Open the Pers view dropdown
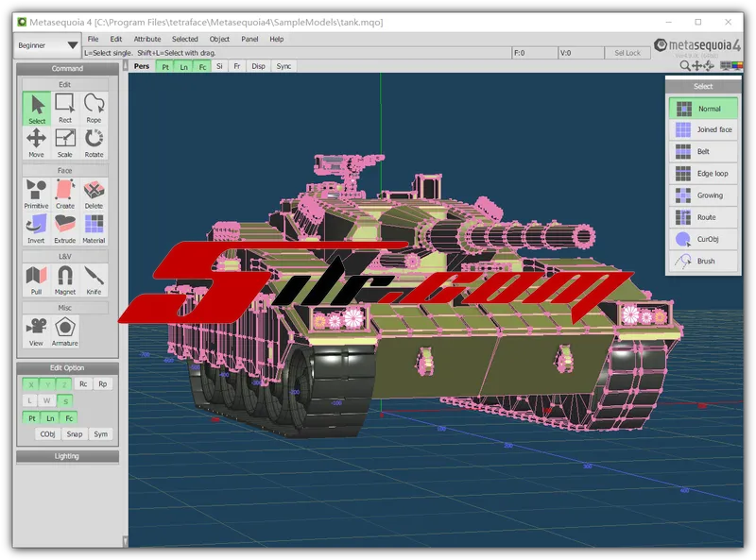The height and width of the screenshot is (560, 756). pyautogui.click(x=142, y=66)
